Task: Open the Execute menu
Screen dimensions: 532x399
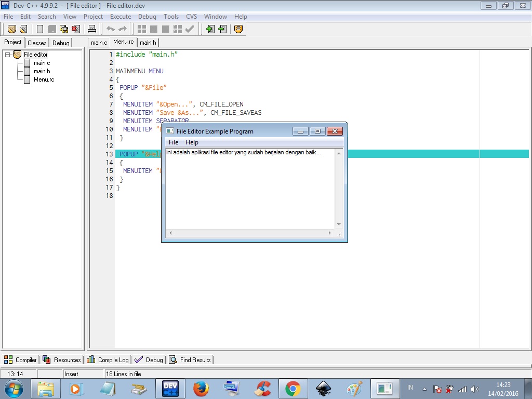Action: point(121,17)
